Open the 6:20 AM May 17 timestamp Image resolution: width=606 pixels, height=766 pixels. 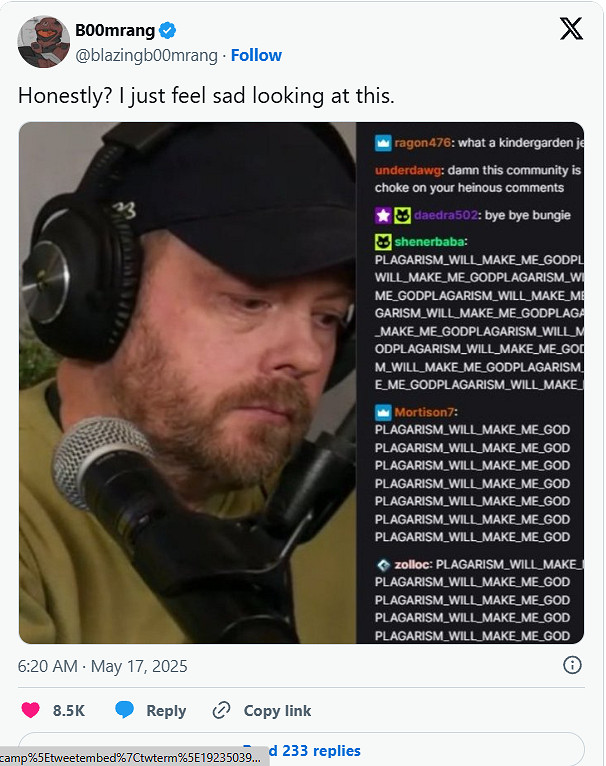pyautogui.click(x=103, y=666)
